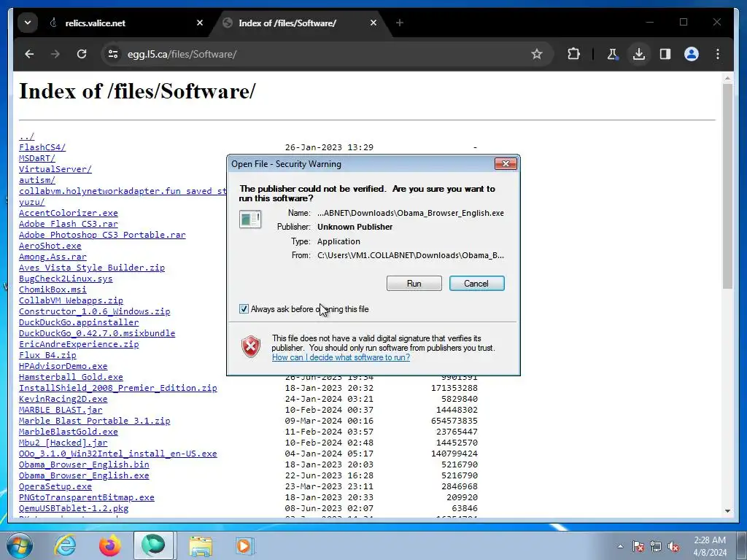Open the Extensions puzzle icon
This screenshot has height=560, width=747.
coord(573,54)
